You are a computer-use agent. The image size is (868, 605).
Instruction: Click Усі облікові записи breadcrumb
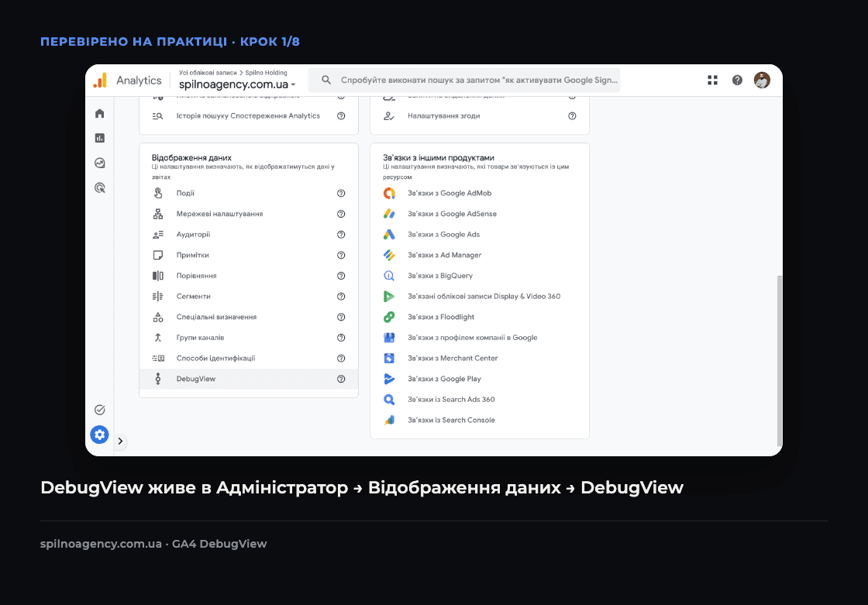coord(208,73)
